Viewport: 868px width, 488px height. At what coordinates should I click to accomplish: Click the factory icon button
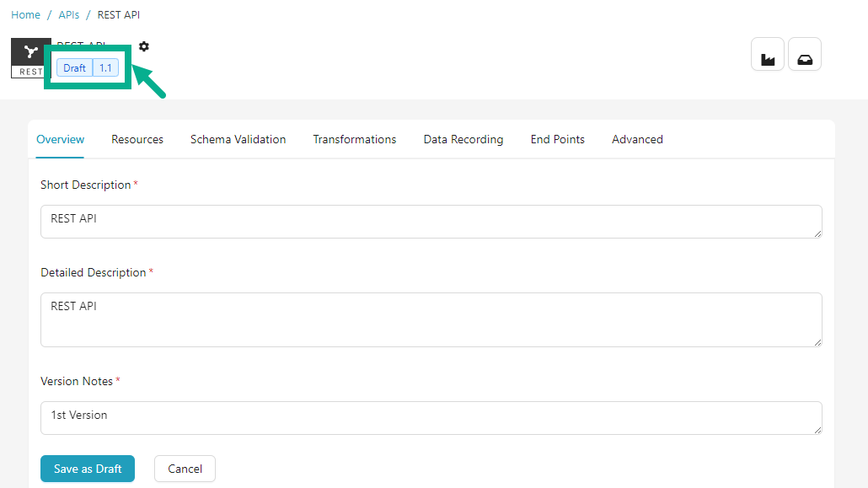pyautogui.click(x=768, y=55)
